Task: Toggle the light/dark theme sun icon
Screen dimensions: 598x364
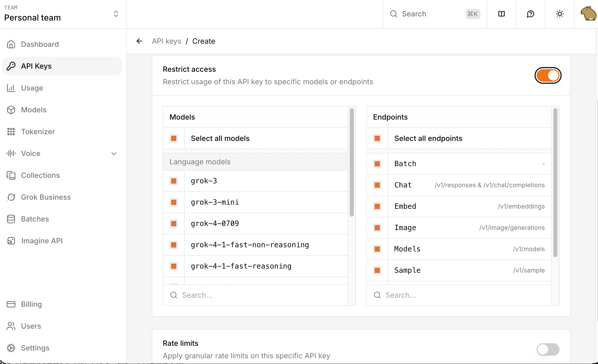Action: tap(560, 14)
